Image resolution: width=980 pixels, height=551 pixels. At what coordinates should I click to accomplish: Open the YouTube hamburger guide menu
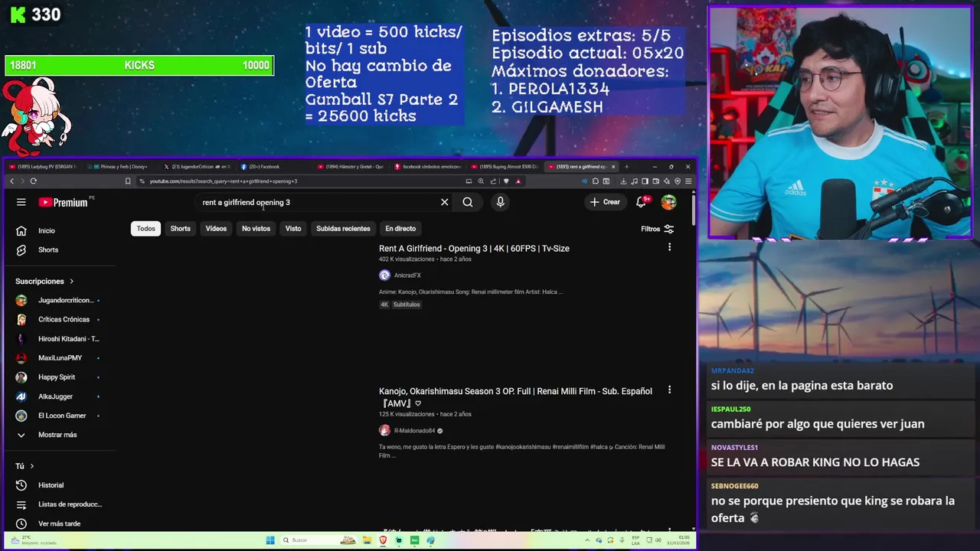(x=21, y=202)
